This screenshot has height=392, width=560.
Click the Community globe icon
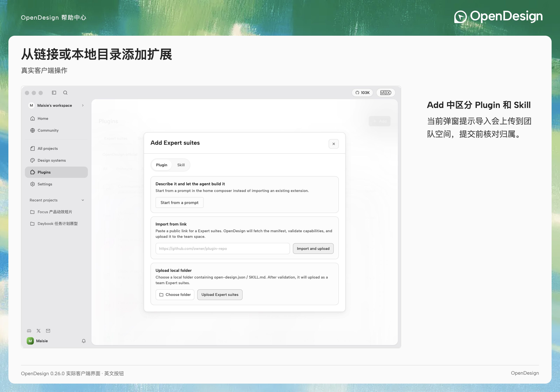[32, 131]
